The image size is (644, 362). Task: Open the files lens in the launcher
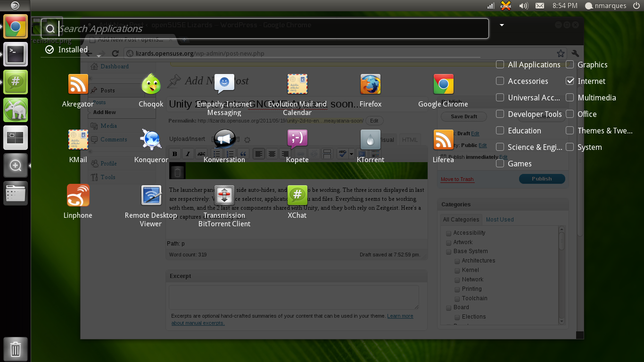point(16,193)
